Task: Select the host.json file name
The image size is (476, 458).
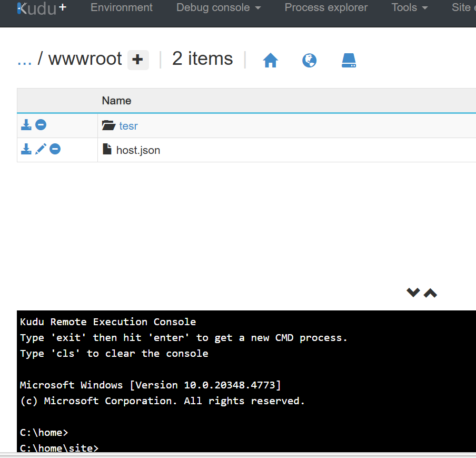Action: (138, 150)
